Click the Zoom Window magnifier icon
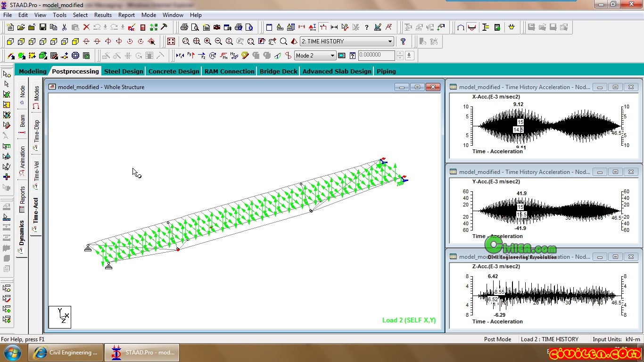This screenshot has width=644, height=362. point(186,41)
